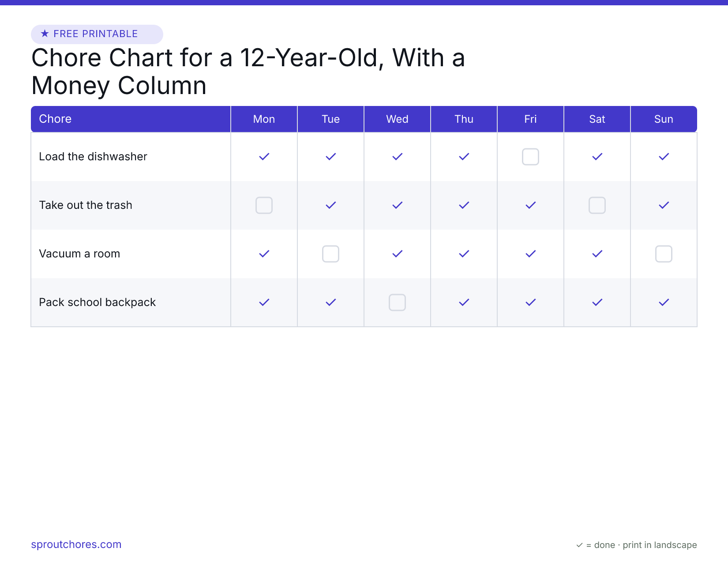Click the star icon in Free Printable badge
This screenshot has width=728, height=563.
tap(45, 34)
